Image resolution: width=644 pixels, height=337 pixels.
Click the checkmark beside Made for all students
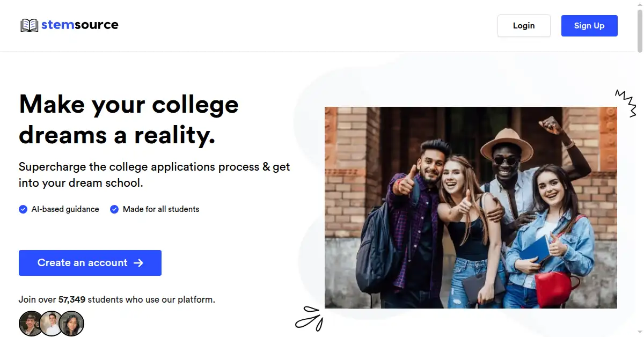coord(114,209)
